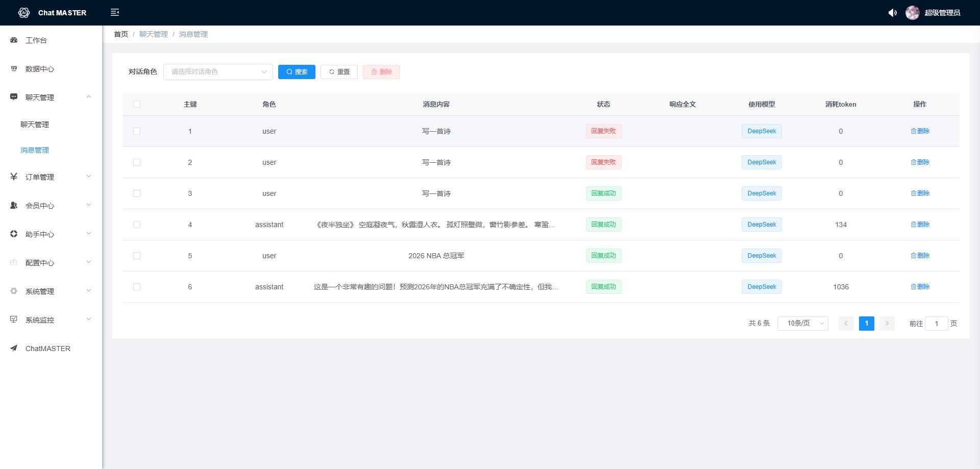
Task: Expand the 系统监控 menu chevron
Action: 89,319
